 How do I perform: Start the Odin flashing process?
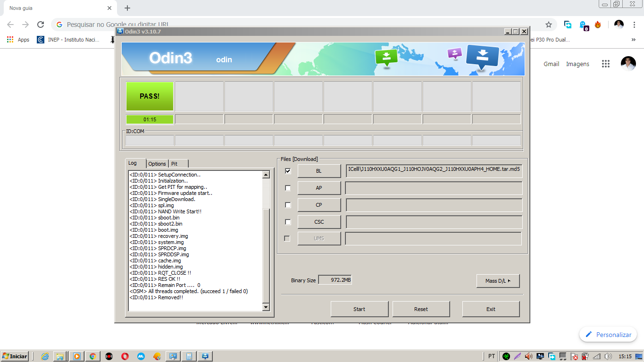[359, 309]
